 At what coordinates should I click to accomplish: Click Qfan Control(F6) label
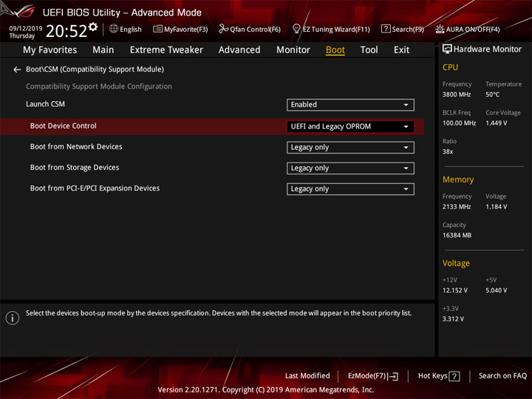click(255, 30)
